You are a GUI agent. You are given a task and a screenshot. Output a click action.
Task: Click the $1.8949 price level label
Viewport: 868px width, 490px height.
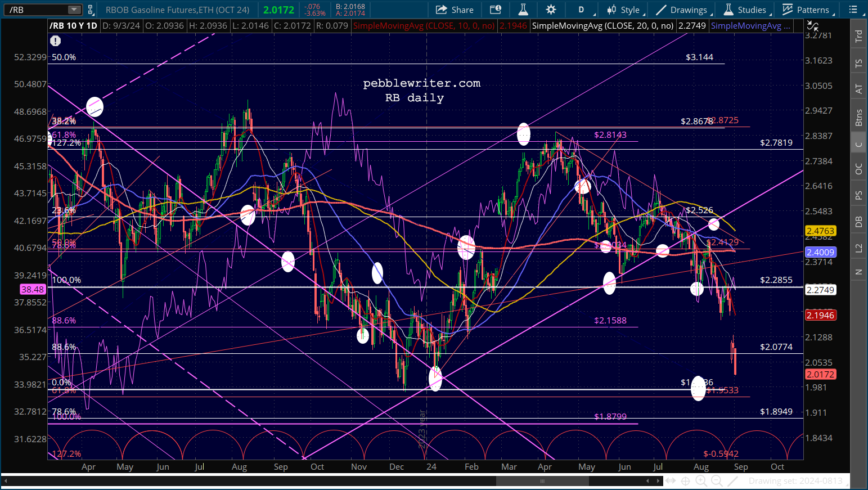[776, 411]
